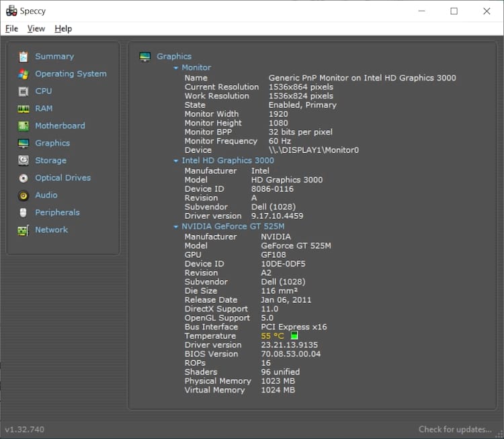This screenshot has width=504, height=439.
Task: Open the Motherboard section label
Action: pos(60,126)
